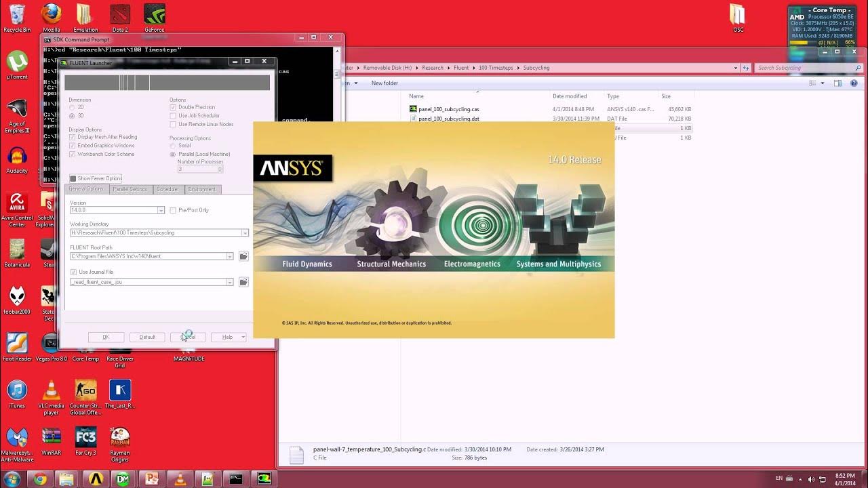Open the Dota 2 desktop shortcut
The image size is (868, 488).
tap(120, 18)
